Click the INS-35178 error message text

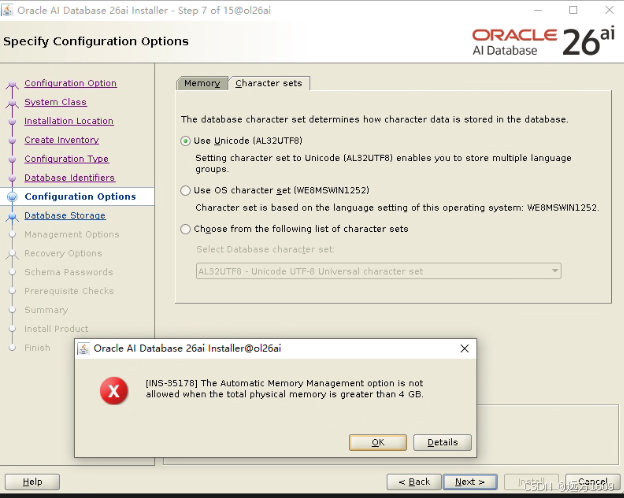[x=284, y=389]
